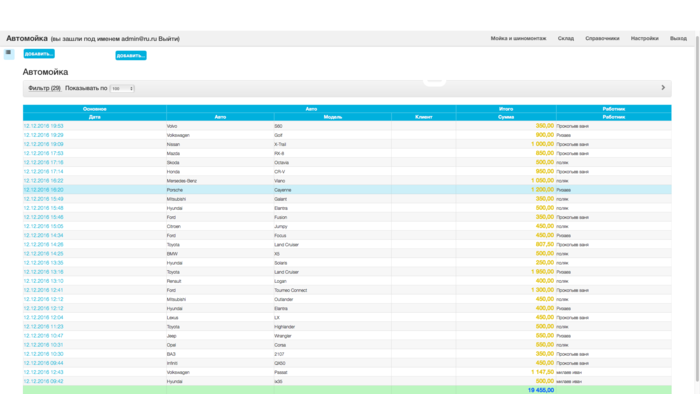Click the Выйти link next to admin@ru.ru
This screenshot has height=394, width=700.
pos(168,39)
